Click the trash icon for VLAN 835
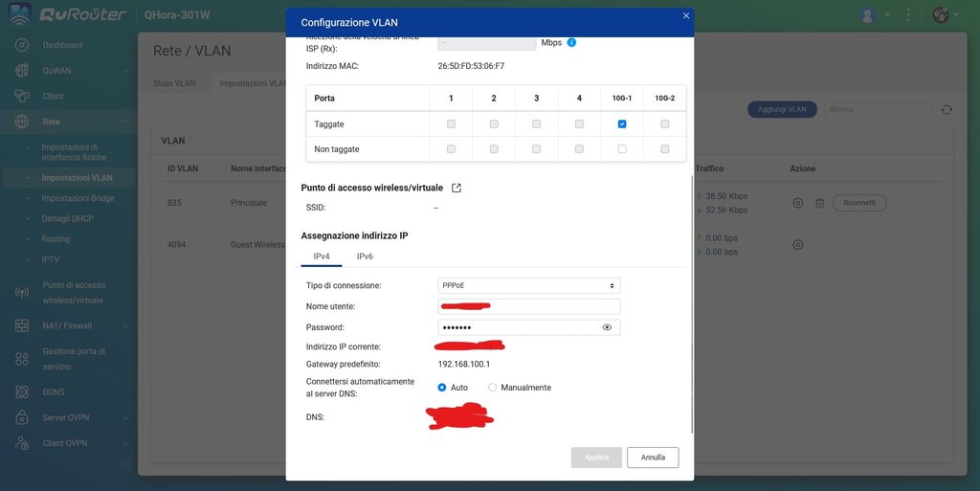This screenshot has height=491, width=980. coord(820,203)
